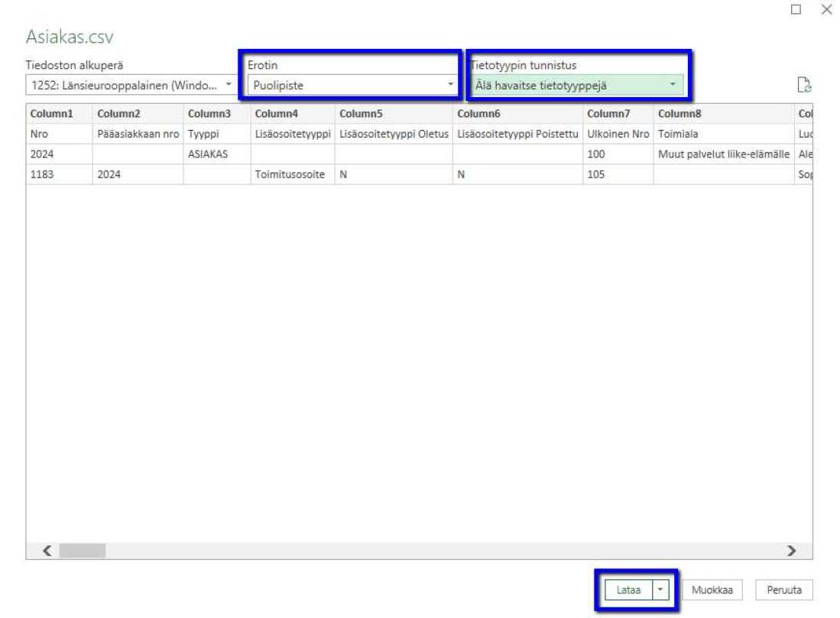Close the Asiakas.csv import dialog

[x=825, y=10]
